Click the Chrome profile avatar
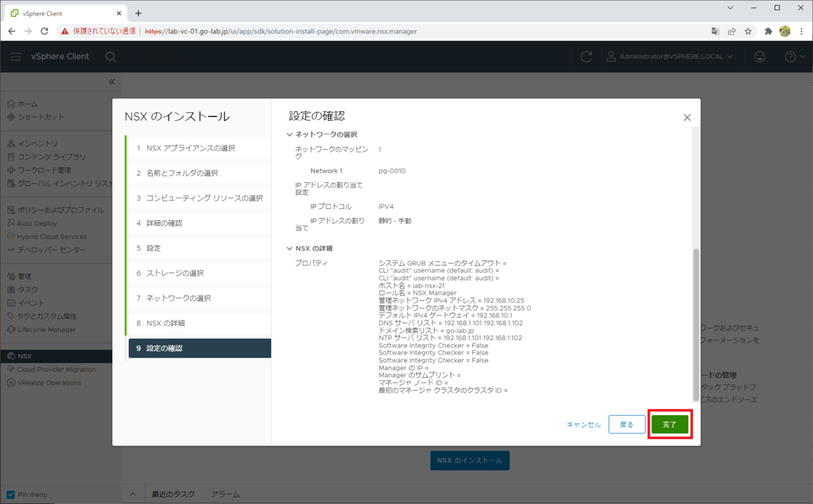Image resolution: width=813 pixels, height=504 pixels. [x=785, y=31]
